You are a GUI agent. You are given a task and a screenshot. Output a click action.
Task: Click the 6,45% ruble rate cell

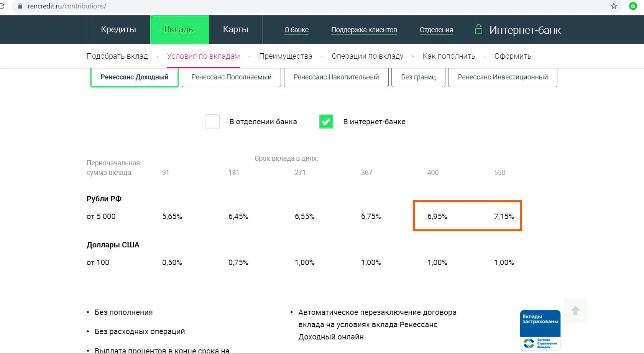tap(238, 216)
